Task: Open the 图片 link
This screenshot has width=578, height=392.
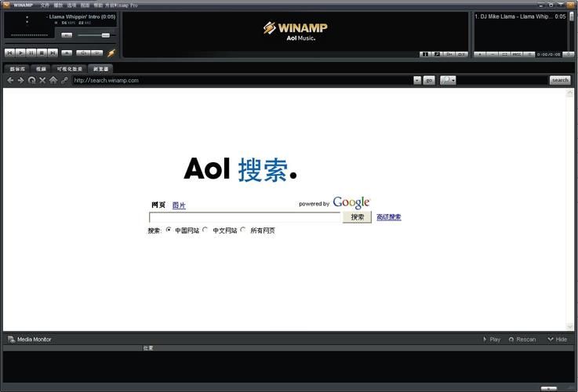Action: click(179, 205)
